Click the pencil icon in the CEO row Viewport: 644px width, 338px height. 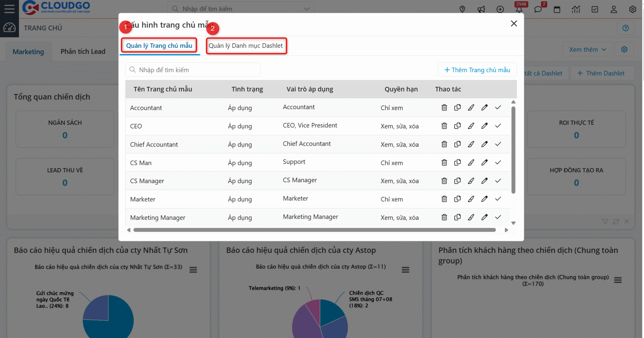pos(484,126)
